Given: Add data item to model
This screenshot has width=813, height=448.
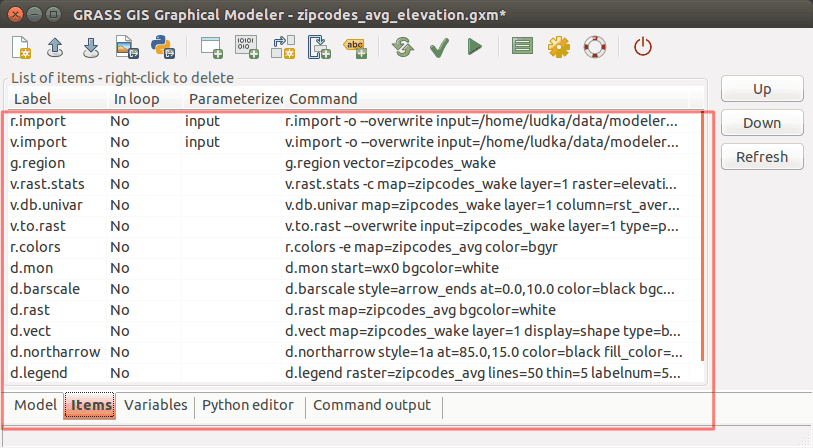Looking at the screenshot, I should pyautogui.click(x=246, y=46).
